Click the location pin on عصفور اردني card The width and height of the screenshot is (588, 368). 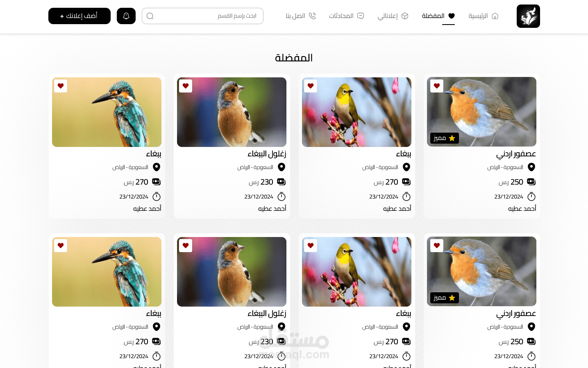tap(531, 167)
